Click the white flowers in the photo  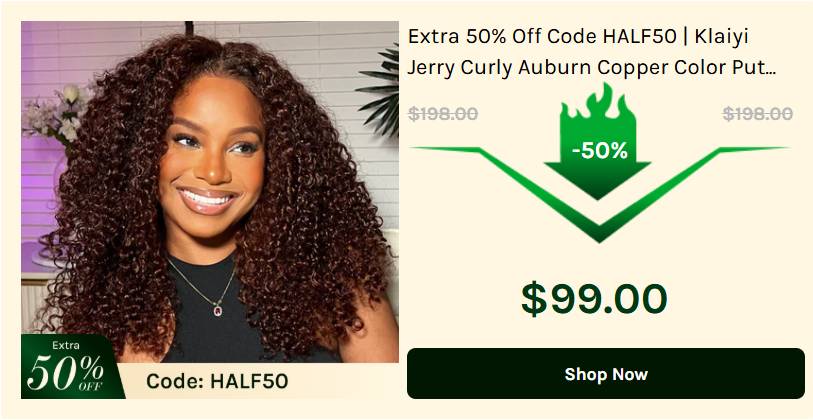point(56,115)
